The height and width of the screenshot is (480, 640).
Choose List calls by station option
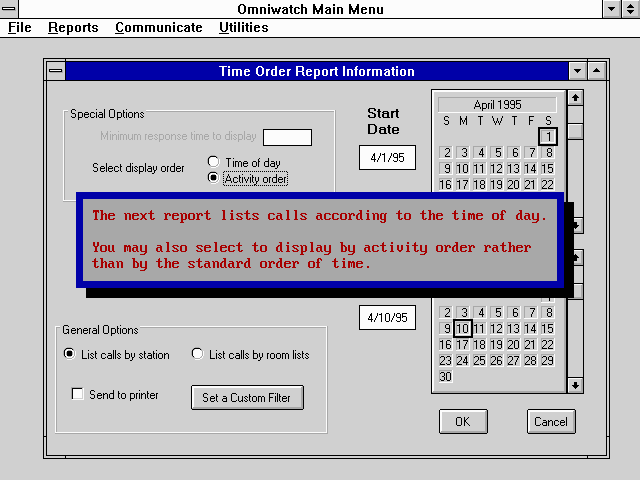click(x=69, y=354)
